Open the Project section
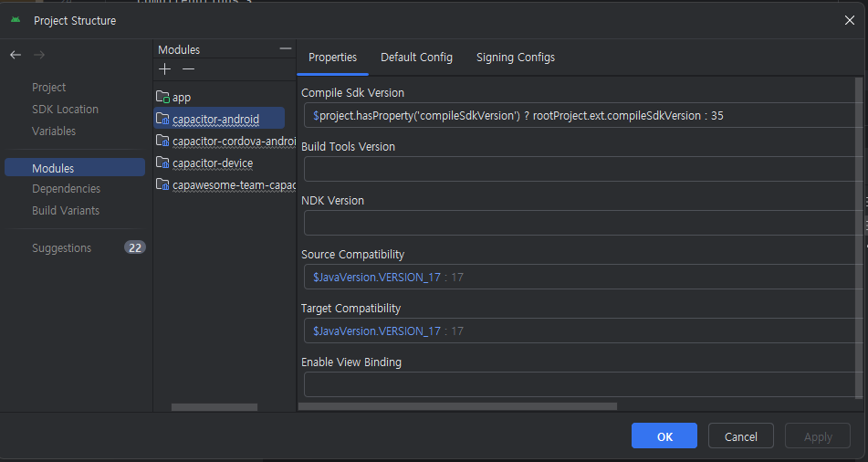The image size is (868, 462). point(48,88)
